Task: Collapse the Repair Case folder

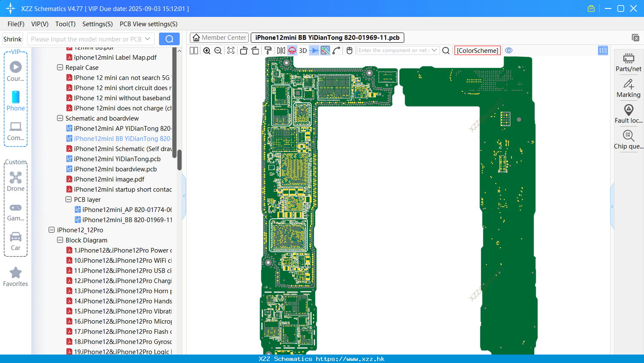Action: pos(60,67)
